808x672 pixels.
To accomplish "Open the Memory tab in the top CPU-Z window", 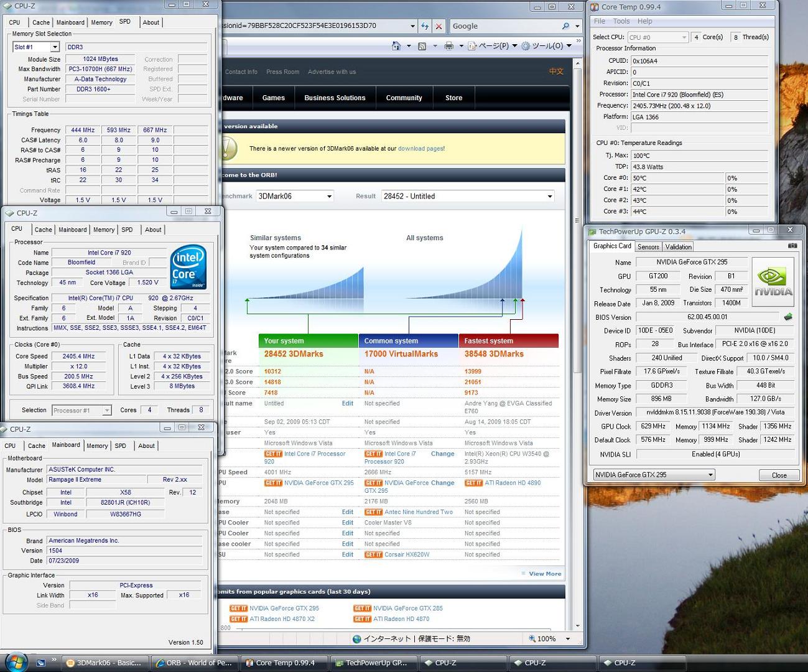I will coord(101,22).
